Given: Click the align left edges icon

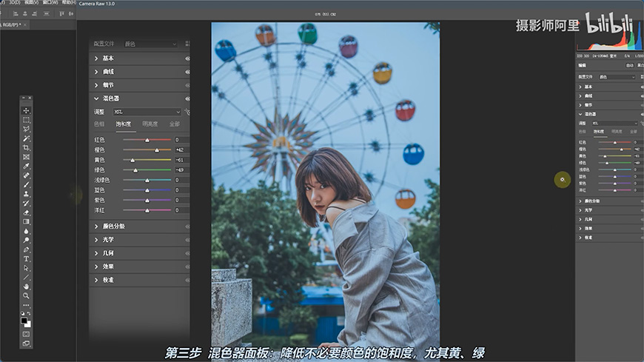Looking at the screenshot, I should click(x=16, y=13).
